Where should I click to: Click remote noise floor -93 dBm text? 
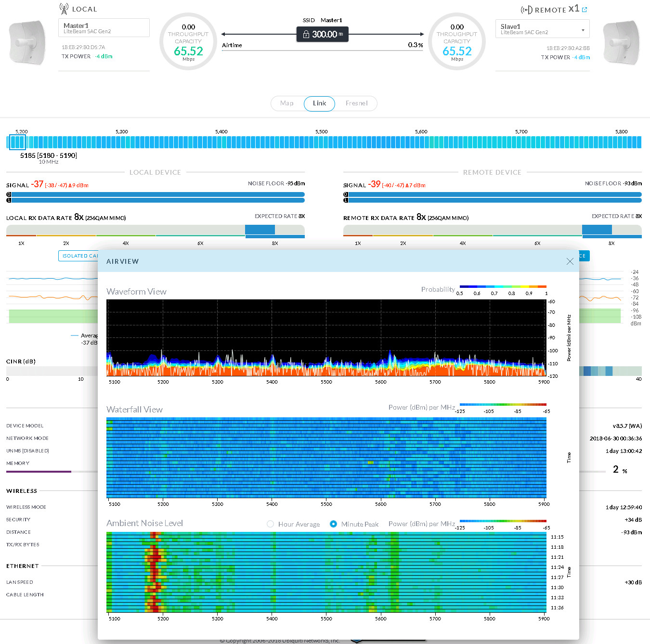click(613, 183)
